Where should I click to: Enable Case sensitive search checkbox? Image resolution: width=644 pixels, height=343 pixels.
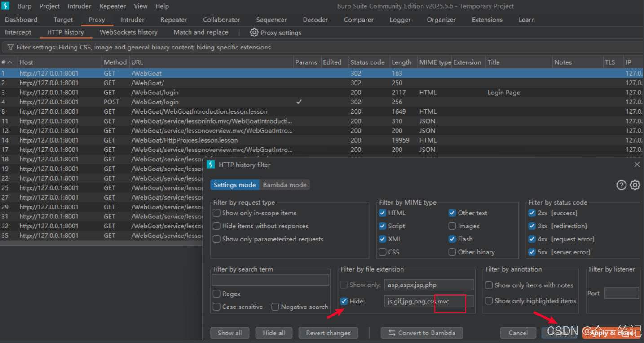click(217, 307)
